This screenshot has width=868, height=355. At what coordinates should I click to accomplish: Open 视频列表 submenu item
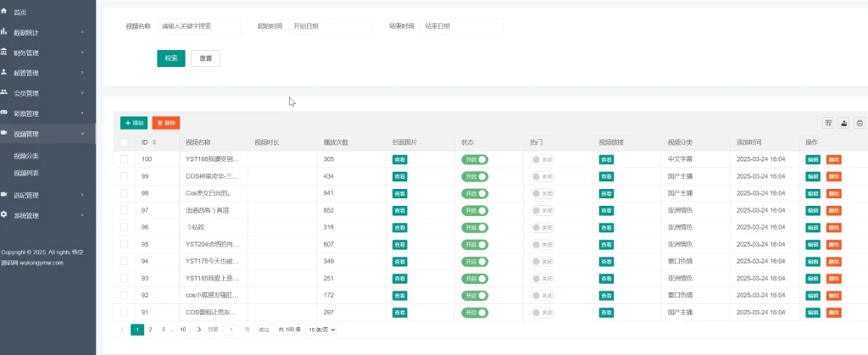(x=26, y=173)
